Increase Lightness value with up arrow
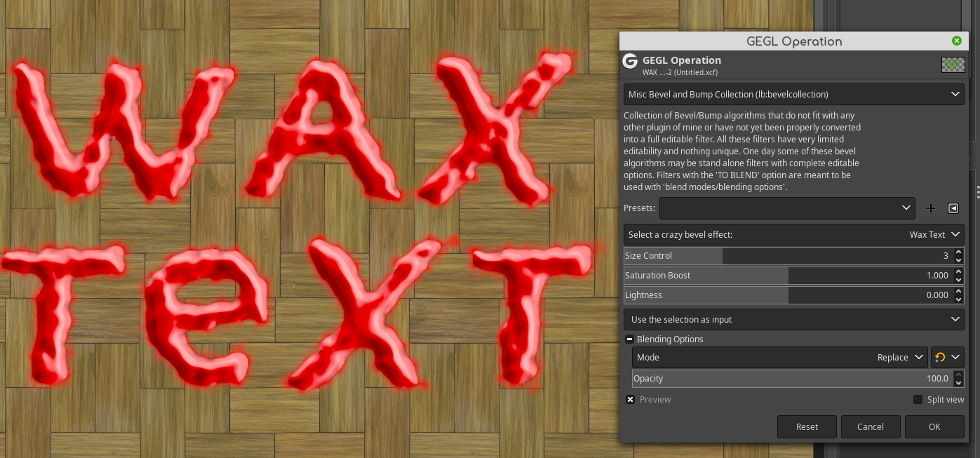This screenshot has height=458, width=980. [x=958, y=291]
